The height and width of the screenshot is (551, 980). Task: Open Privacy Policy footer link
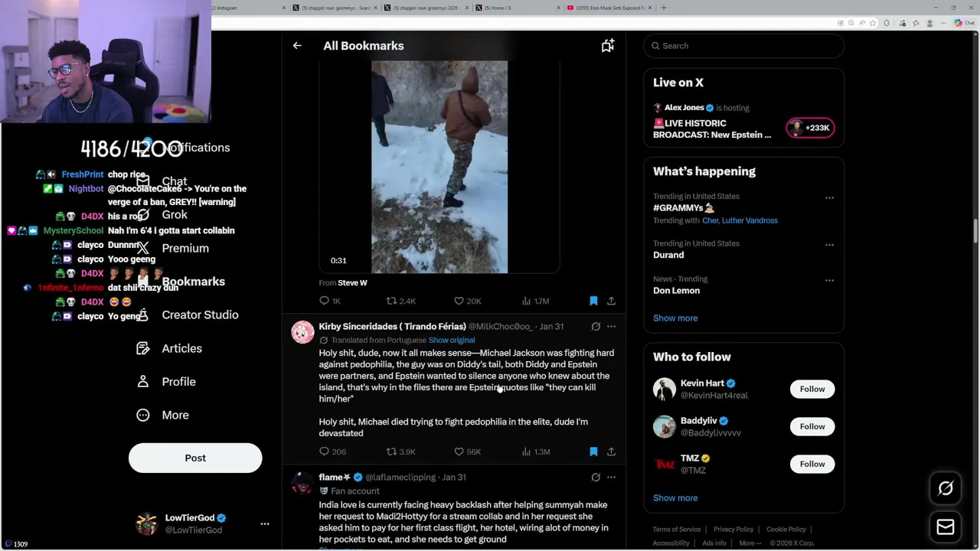[733, 530]
